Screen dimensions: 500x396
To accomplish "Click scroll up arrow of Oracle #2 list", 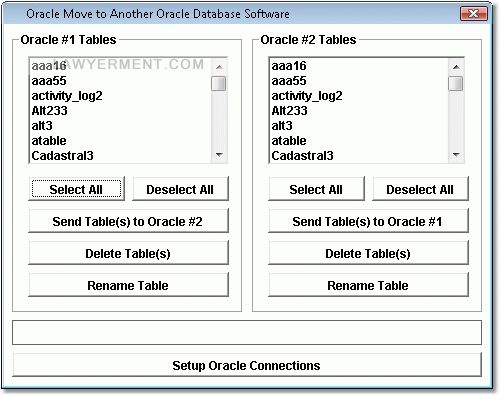I will point(456,67).
